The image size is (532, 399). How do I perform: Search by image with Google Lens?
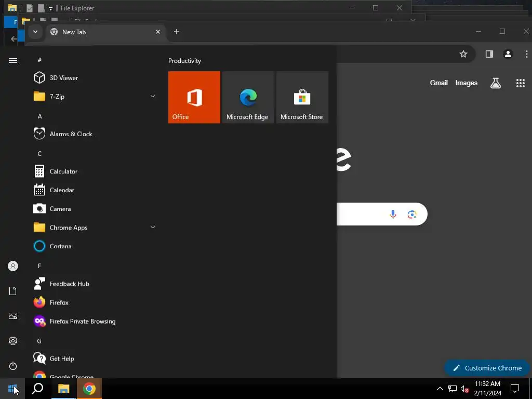tap(412, 214)
